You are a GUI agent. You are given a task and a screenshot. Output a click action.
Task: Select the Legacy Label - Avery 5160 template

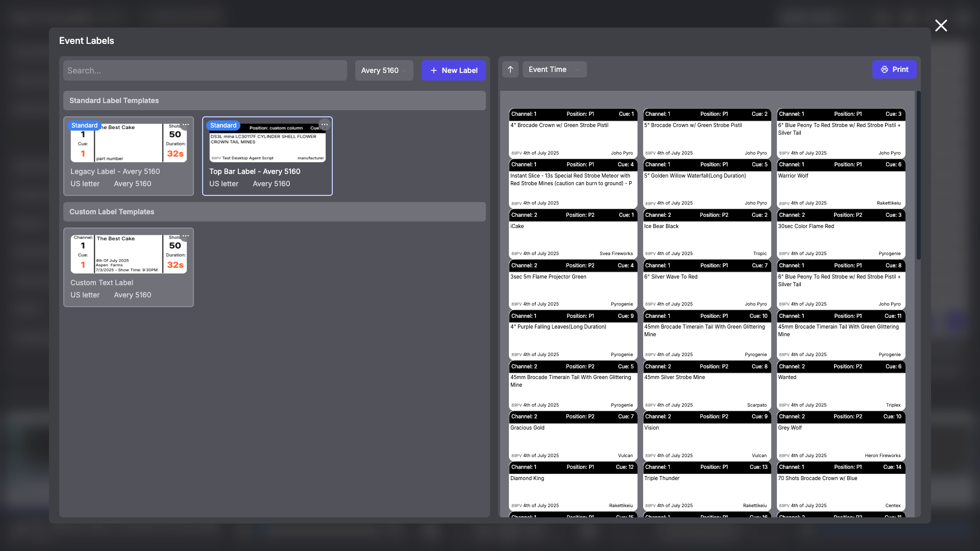(x=129, y=156)
